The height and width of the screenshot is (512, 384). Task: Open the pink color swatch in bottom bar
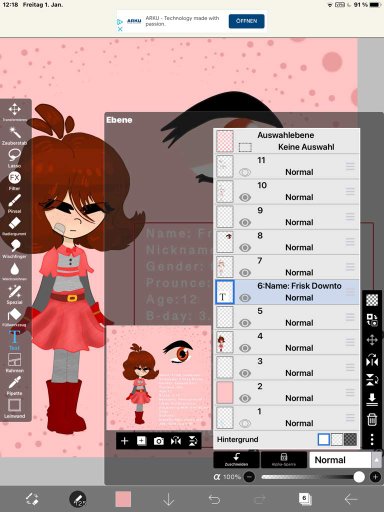pyautogui.click(x=123, y=499)
